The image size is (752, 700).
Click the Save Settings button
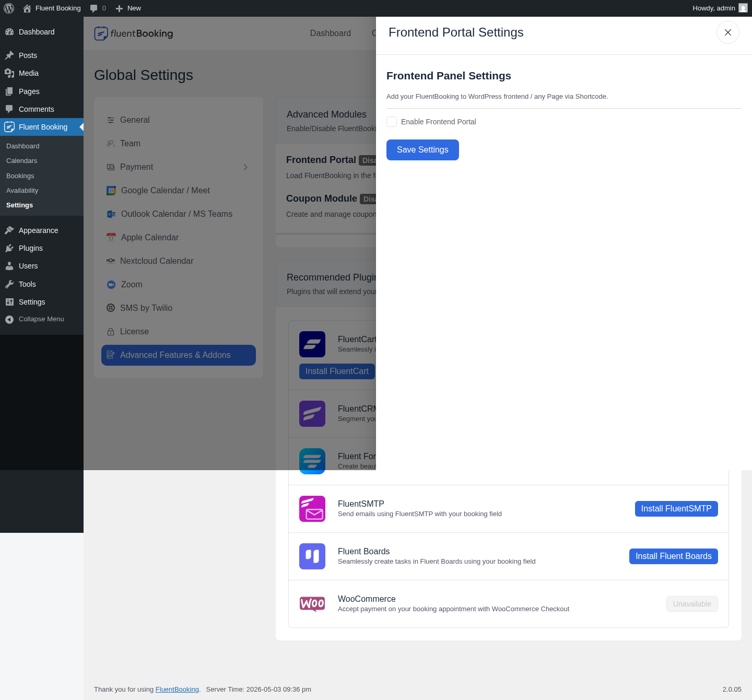tap(422, 150)
